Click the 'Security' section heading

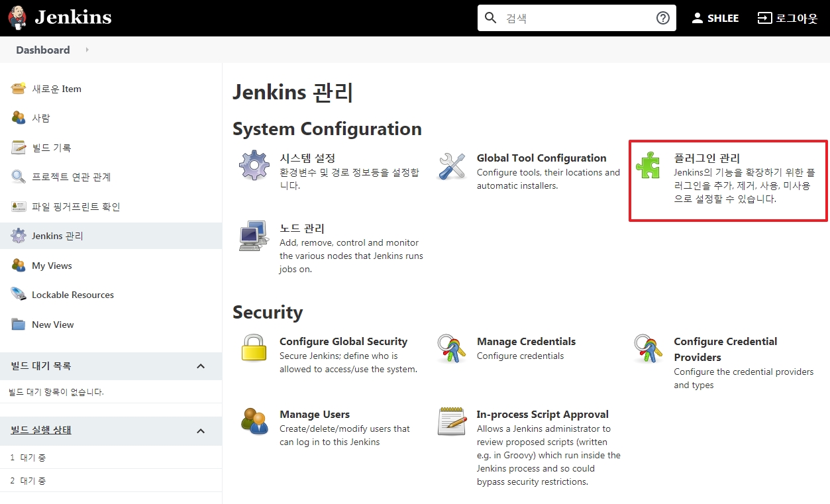coord(268,313)
